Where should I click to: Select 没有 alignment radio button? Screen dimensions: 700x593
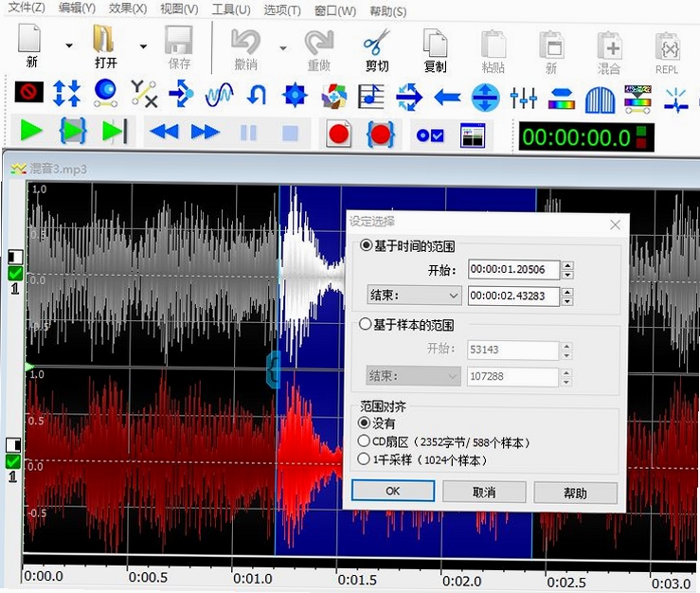[364, 422]
